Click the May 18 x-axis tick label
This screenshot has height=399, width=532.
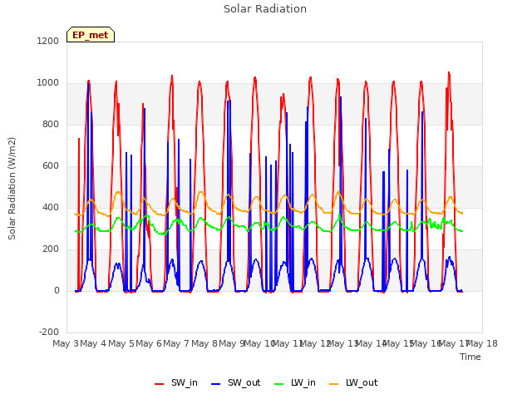tap(482, 343)
